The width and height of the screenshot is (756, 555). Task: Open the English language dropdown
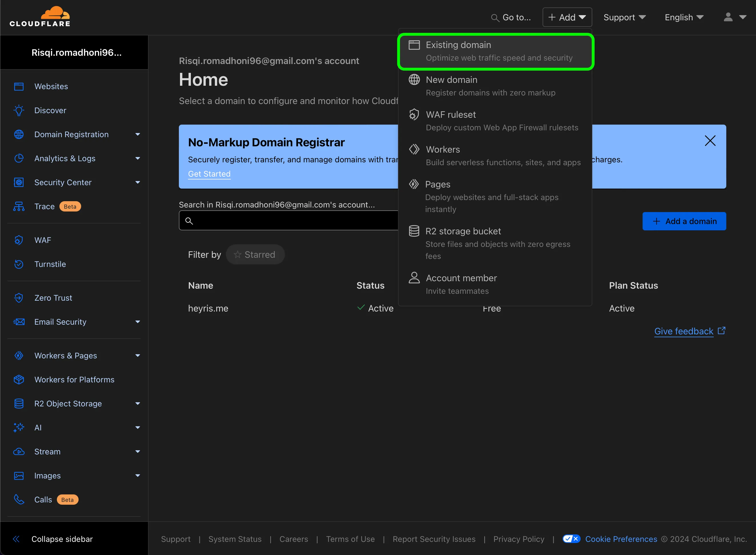[x=683, y=17]
